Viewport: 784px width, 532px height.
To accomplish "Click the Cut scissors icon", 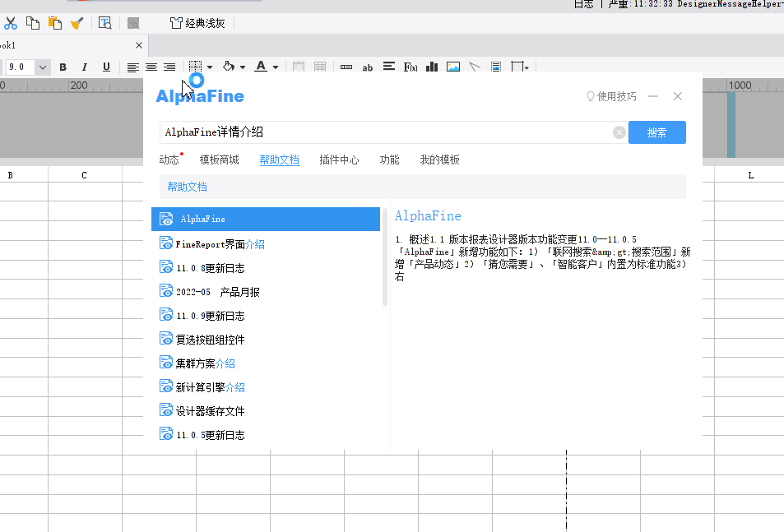I will [x=11, y=23].
